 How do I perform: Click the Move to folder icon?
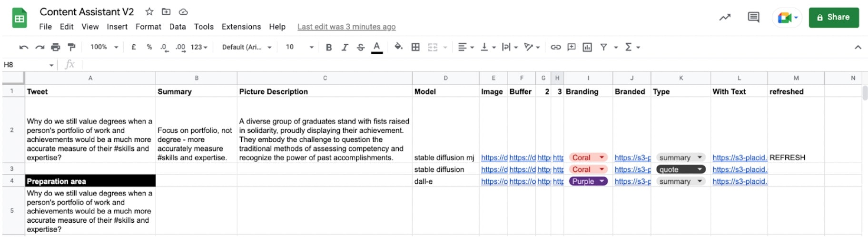[x=166, y=11]
